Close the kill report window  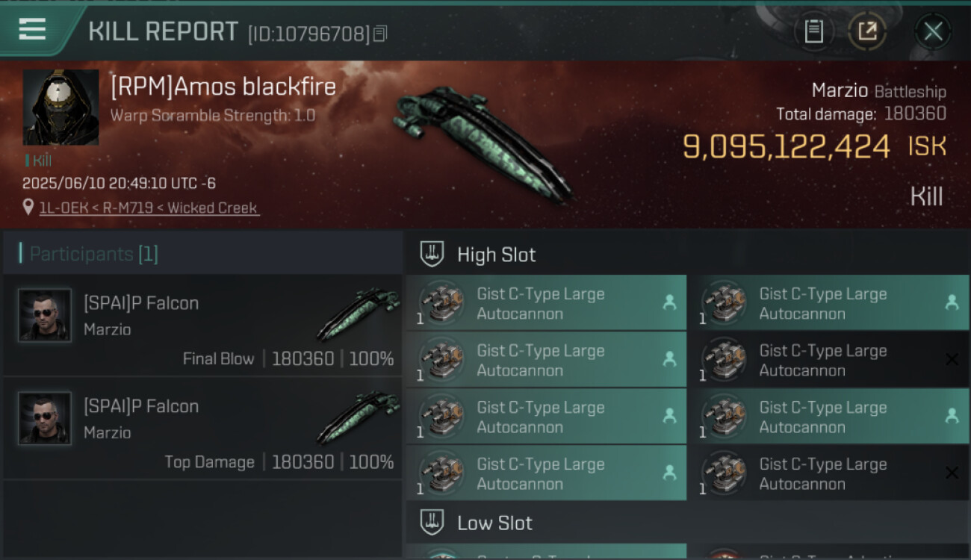(933, 31)
